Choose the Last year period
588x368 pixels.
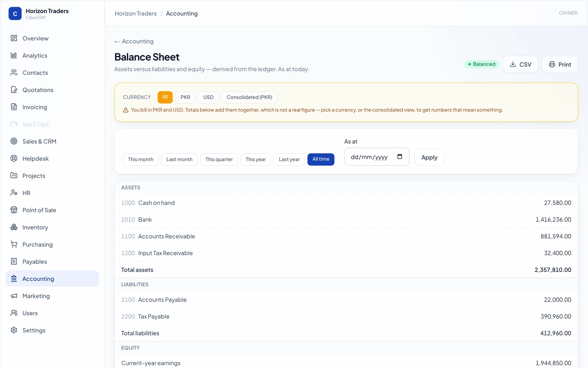click(x=289, y=159)
